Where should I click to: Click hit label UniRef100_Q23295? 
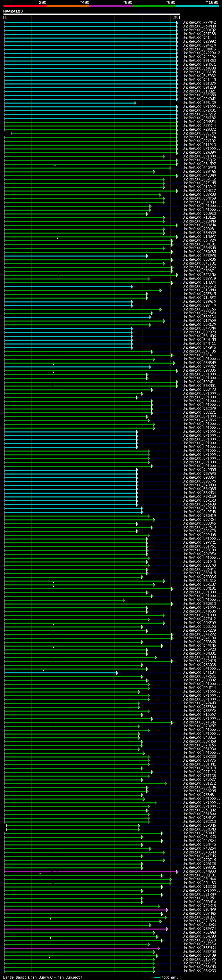click(x=199, y=791)
